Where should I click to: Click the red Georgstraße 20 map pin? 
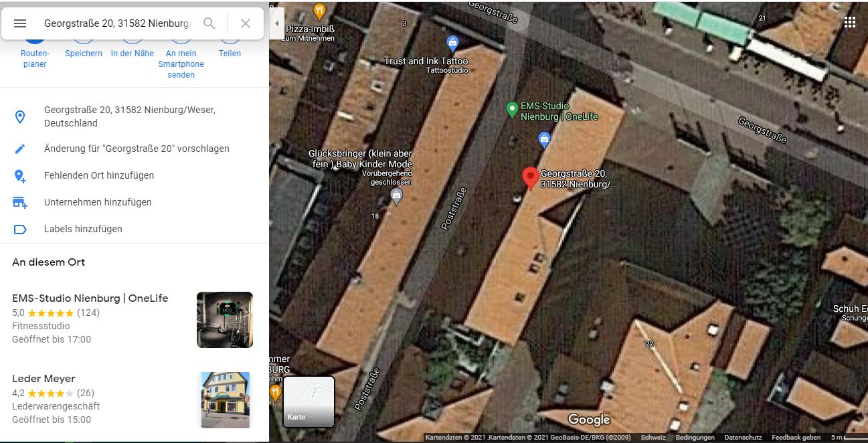(531, 178)
